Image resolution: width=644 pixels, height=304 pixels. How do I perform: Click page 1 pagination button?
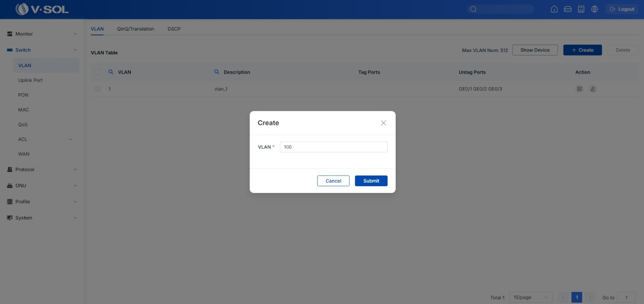577,298
